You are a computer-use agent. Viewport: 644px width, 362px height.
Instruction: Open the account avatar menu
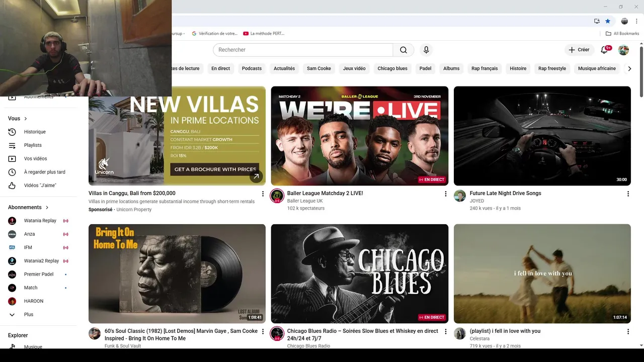(623, 50)
